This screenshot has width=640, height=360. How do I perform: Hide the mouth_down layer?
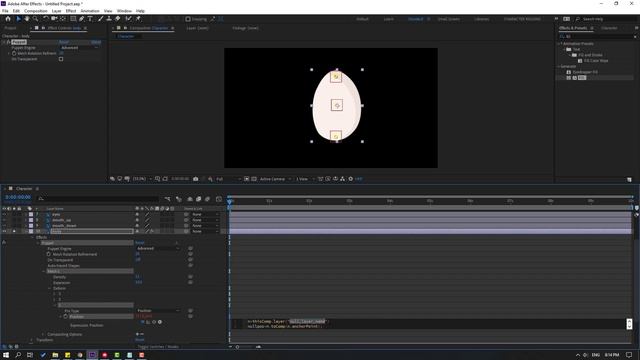[4, 226]
